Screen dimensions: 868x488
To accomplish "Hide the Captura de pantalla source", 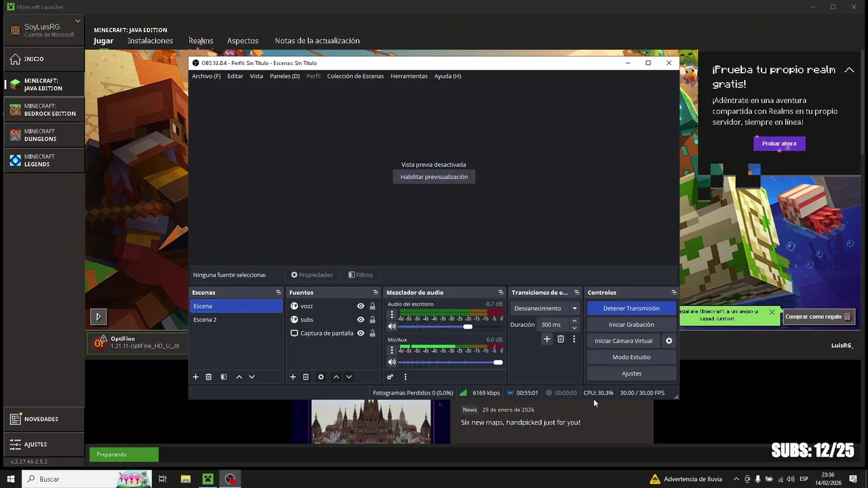I will (x=361, y=333).
